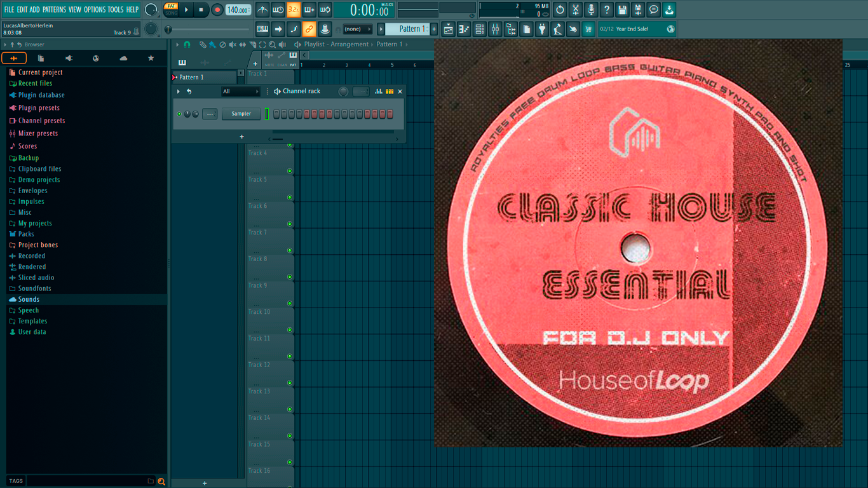Open the EDIT menu
Viewport: 868px width, 488px height.
(22, 10)
